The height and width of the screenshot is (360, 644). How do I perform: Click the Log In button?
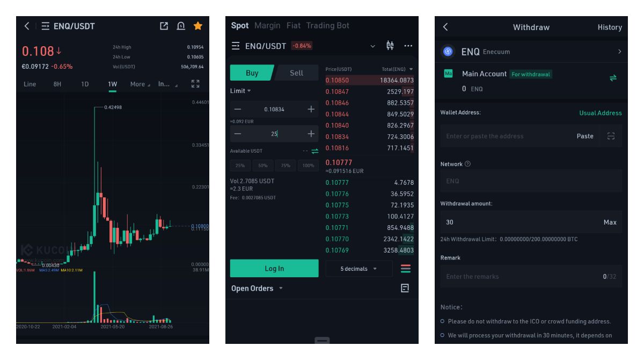(x=274, y=269)
